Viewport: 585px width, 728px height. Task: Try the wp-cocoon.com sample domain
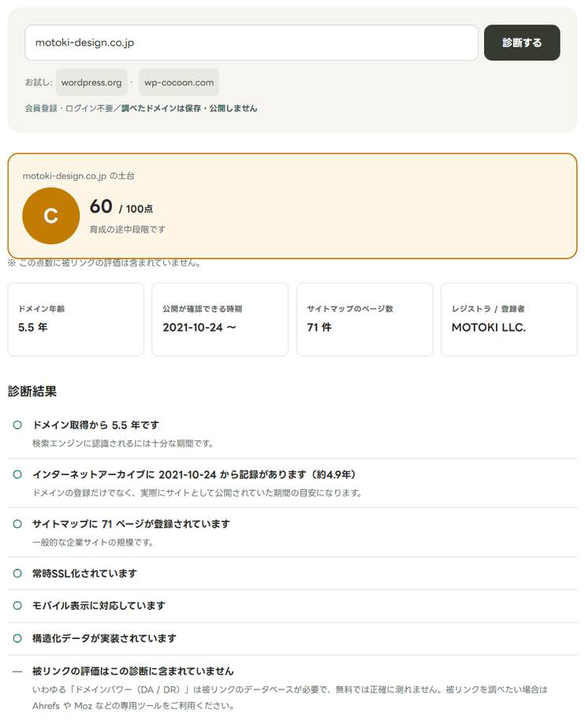179,83
